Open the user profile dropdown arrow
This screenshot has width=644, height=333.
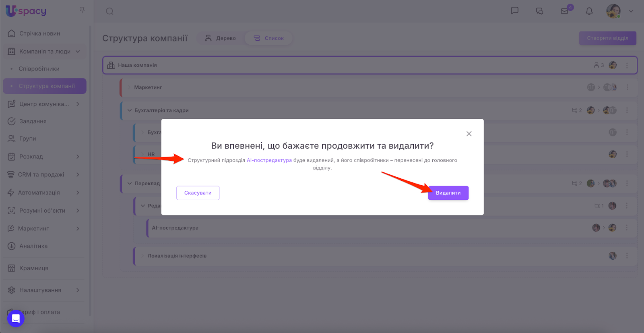[x=631, y=11]
